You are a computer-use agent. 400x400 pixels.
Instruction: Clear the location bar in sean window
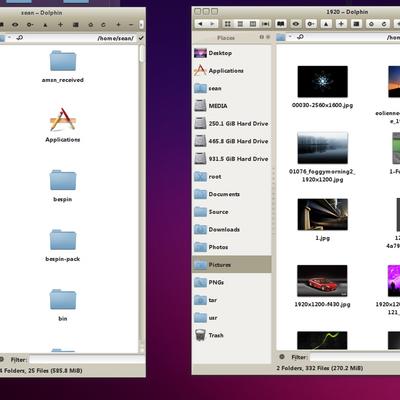(19, 38)
